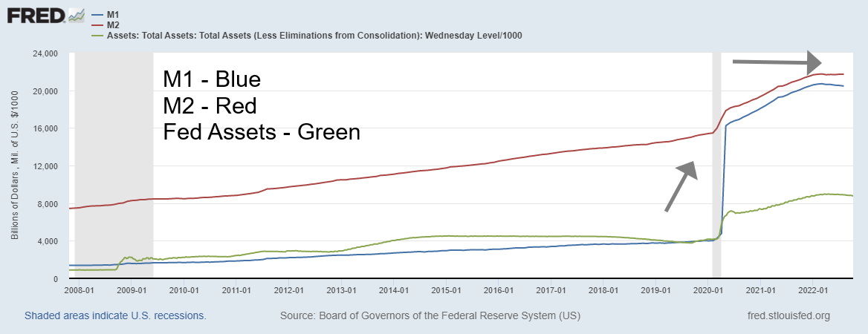Screen dimensions: 868x334
Task: Click 'Shaded areas indicate U.S. recessions' note
Action: pyautogui.click(x=115, y=315)
